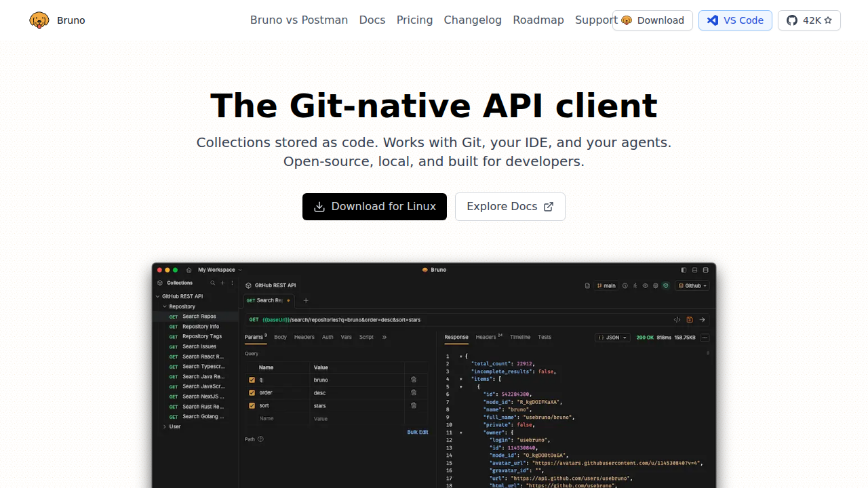Image resolution: width=868 pixels, height=488 pixels.
Task: Click the home icon beside My Workspace
Action: coord(189,270)
